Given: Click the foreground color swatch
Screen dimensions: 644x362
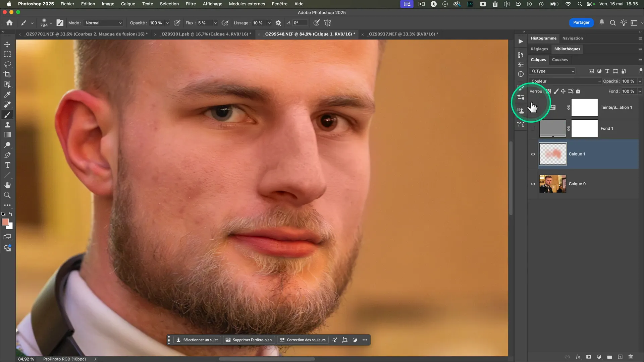Looking at the screenshot, I should click(5, 222).
